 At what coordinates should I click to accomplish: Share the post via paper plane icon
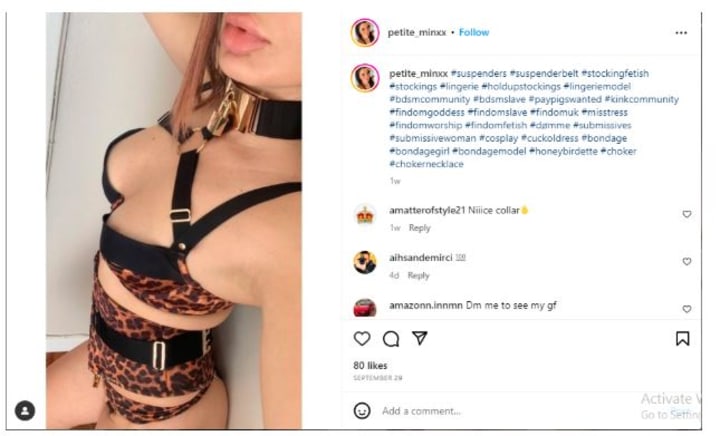coord(420,338)
